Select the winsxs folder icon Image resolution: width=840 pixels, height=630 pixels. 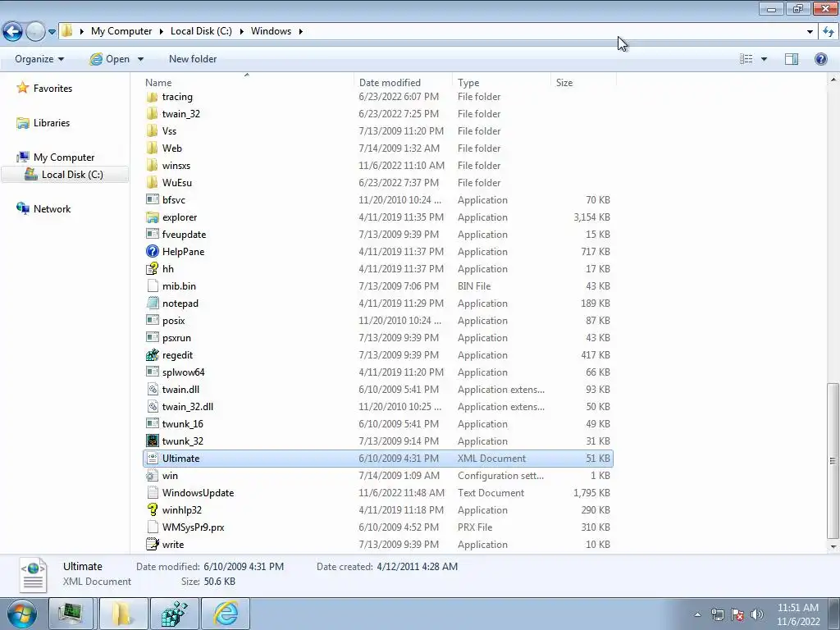pos(152,165)
